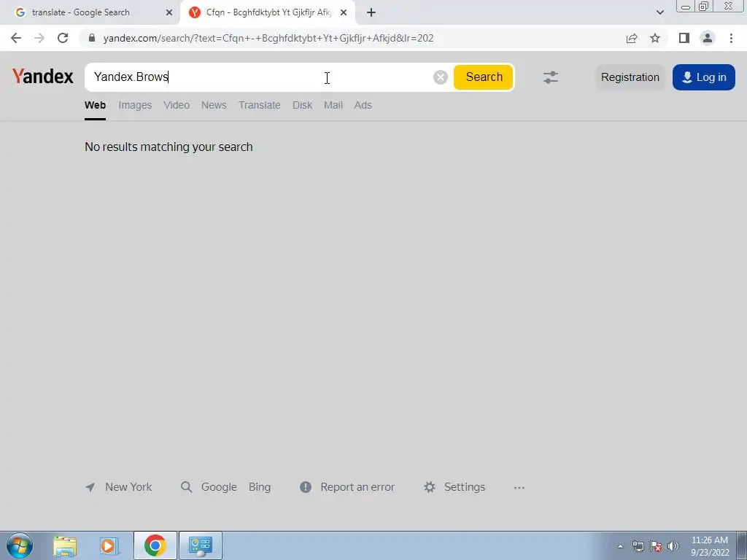The height and width of the screenshot is (560, 747).
Task: Open the volume speaker icon
Action: [x=673, y=546]
